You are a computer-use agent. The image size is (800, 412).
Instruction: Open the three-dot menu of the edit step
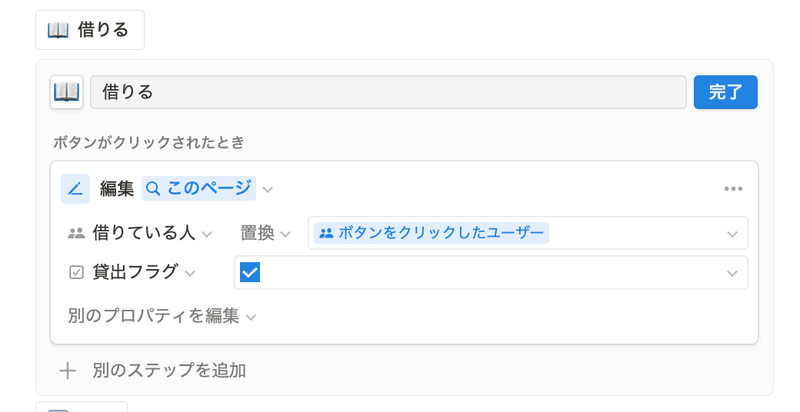point(733,189)
